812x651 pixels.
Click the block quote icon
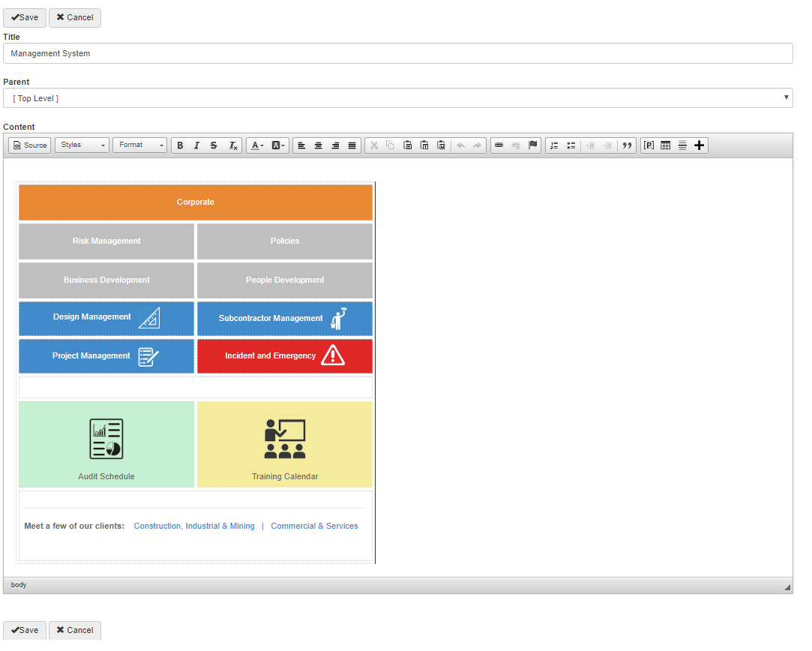[x=628, y=145]
